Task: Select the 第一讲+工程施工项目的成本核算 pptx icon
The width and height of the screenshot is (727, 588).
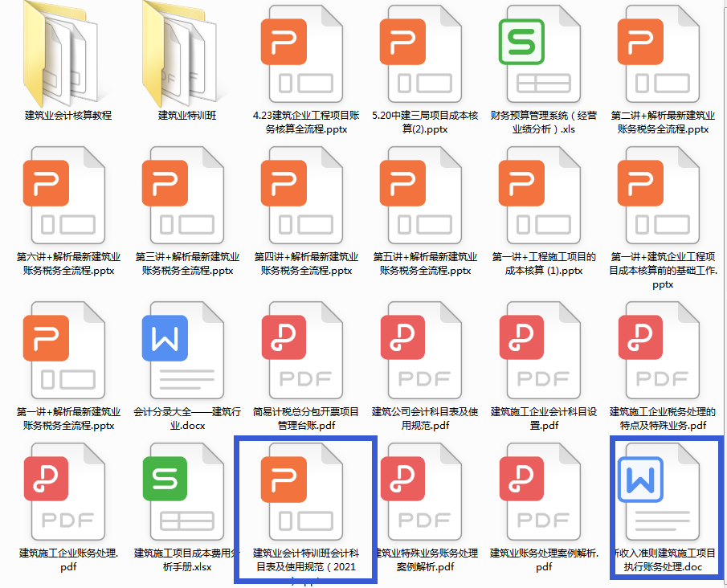Action: pos(539,195)
